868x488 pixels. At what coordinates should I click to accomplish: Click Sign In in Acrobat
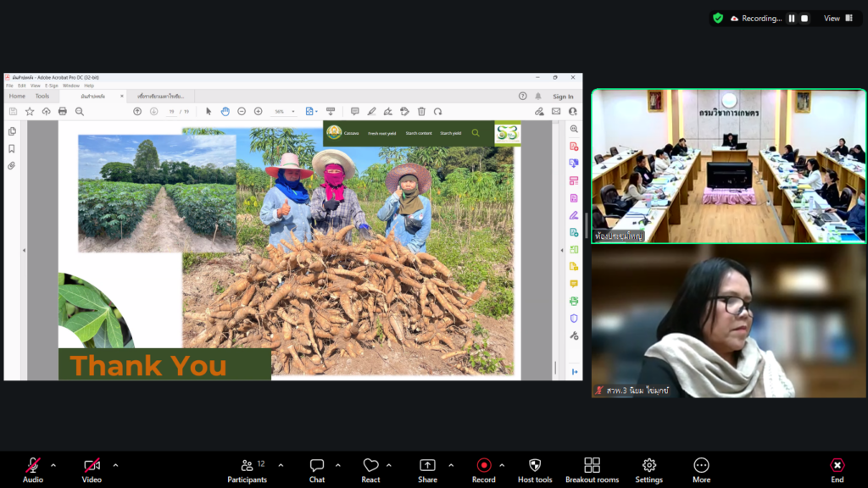point(563,97)
